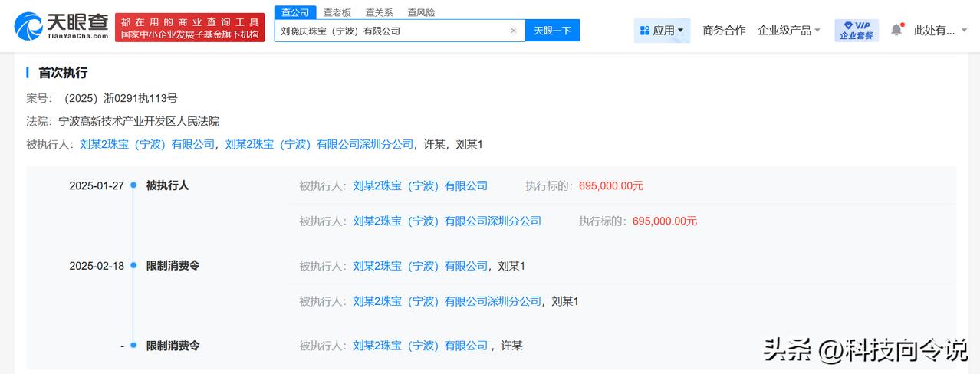Viewport: 980px width, 374px height.
Task: Click 限制消费令 label dated 2025-02-18
Action: (x=173, y=266)
